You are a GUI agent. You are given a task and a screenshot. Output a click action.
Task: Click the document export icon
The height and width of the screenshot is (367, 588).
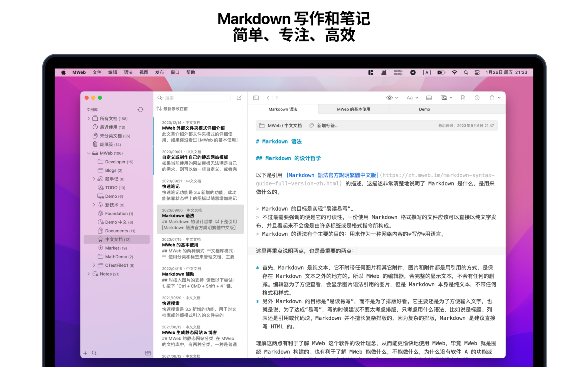tap(463, 98)
